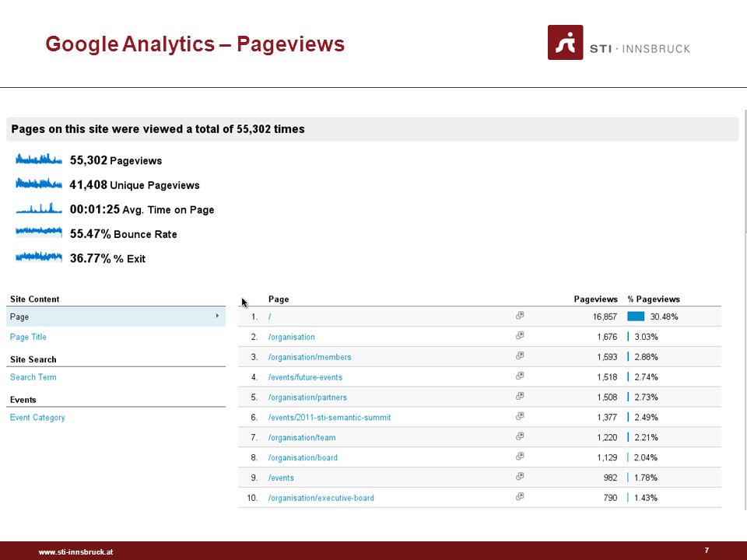Click the Bounce Rate sparkline thumbnail
Viewport: 747px width, 560px height.
pyautogui.click(x=39, y=232)
